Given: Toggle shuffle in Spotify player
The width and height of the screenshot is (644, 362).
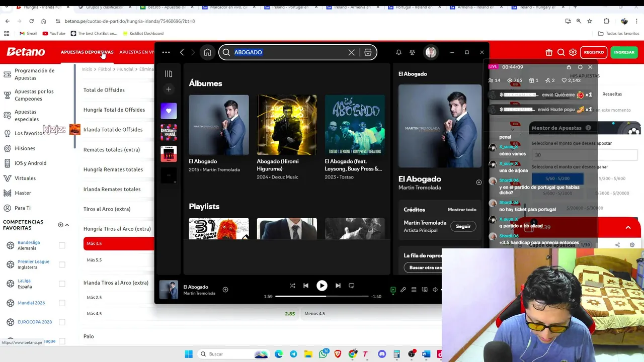Looking at the screenshot, I should (x=292, y=286).
